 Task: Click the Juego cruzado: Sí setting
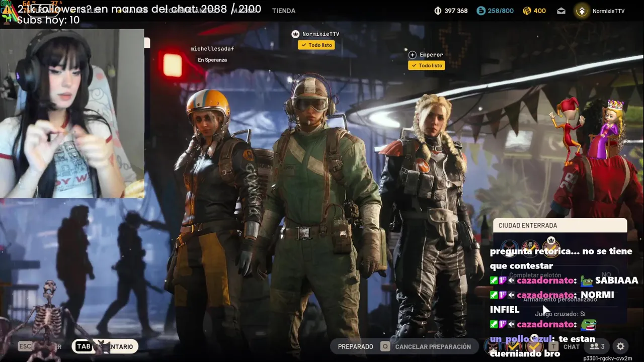(x=560, y=314)
